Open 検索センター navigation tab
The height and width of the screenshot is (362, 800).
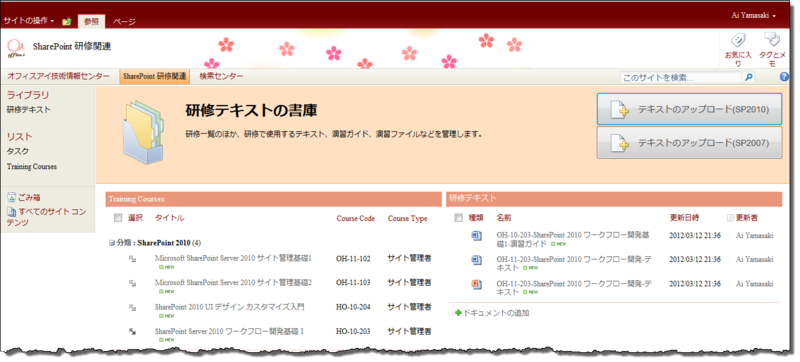tap(221, 76)
